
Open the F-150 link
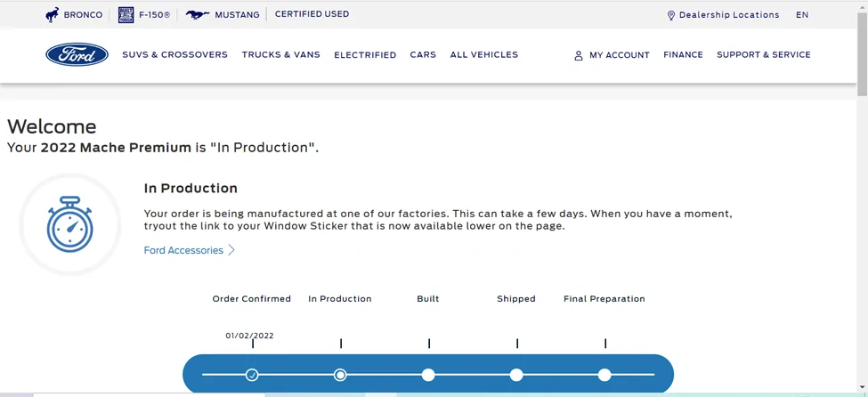[x=154, y=15]
